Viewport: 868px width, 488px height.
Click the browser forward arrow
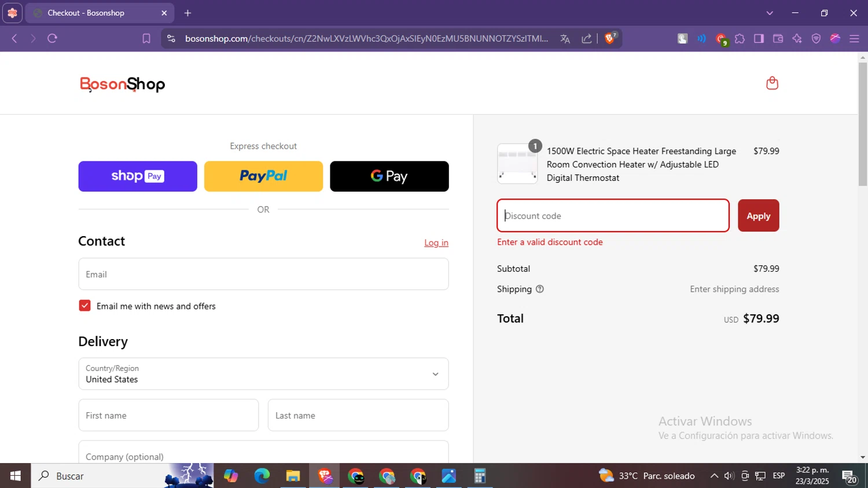[33, 38]
